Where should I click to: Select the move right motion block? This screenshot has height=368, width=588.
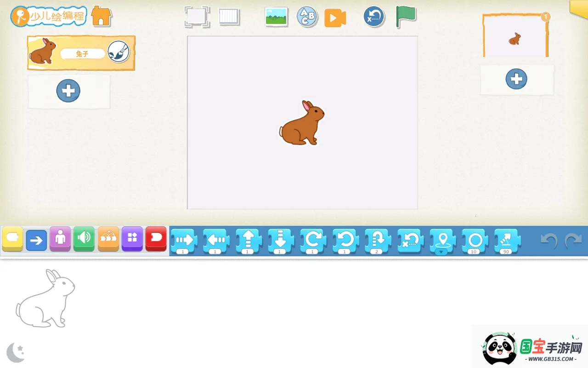pos(184,239)
